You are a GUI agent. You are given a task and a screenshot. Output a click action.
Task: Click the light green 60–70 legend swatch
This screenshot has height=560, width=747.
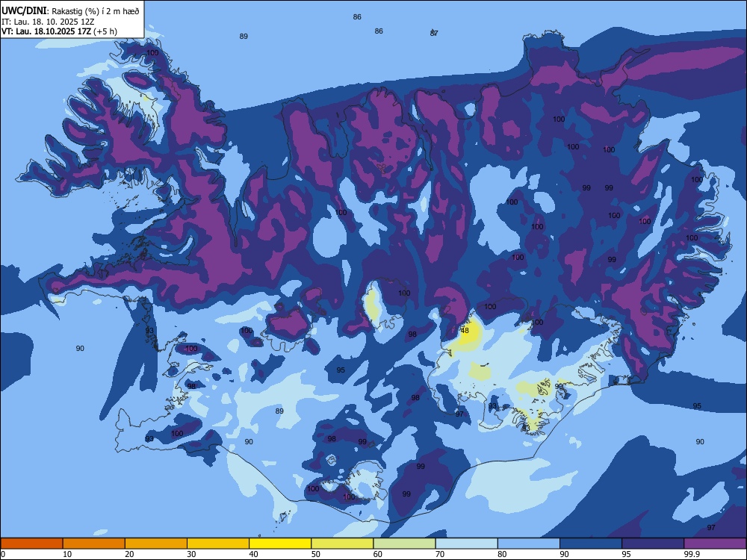tap(404, 544)
